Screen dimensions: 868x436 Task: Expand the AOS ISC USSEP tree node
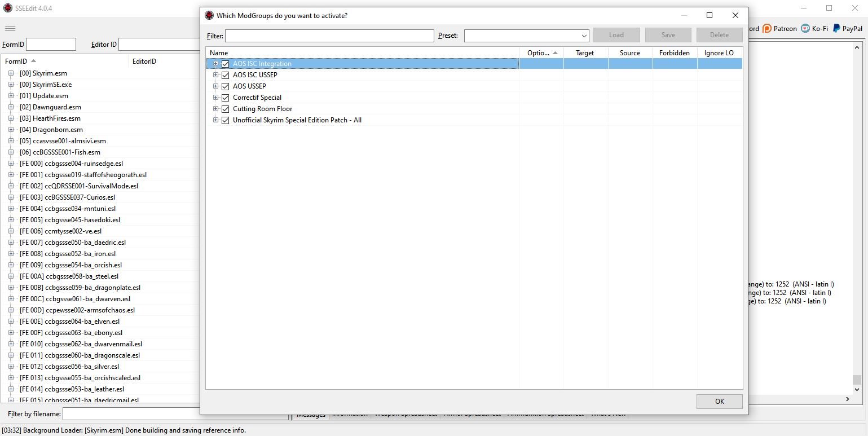tap(215, 75)
